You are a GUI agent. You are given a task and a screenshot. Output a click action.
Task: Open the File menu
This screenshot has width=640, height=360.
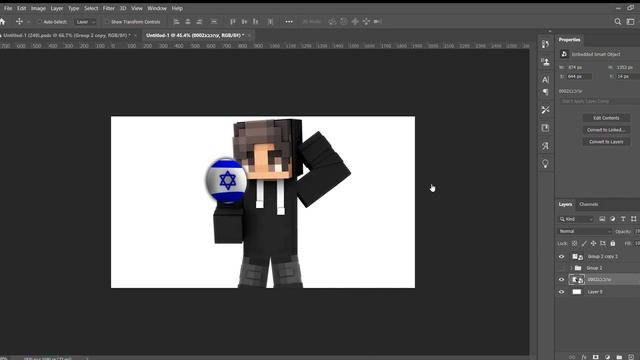(x=8, y=8)
